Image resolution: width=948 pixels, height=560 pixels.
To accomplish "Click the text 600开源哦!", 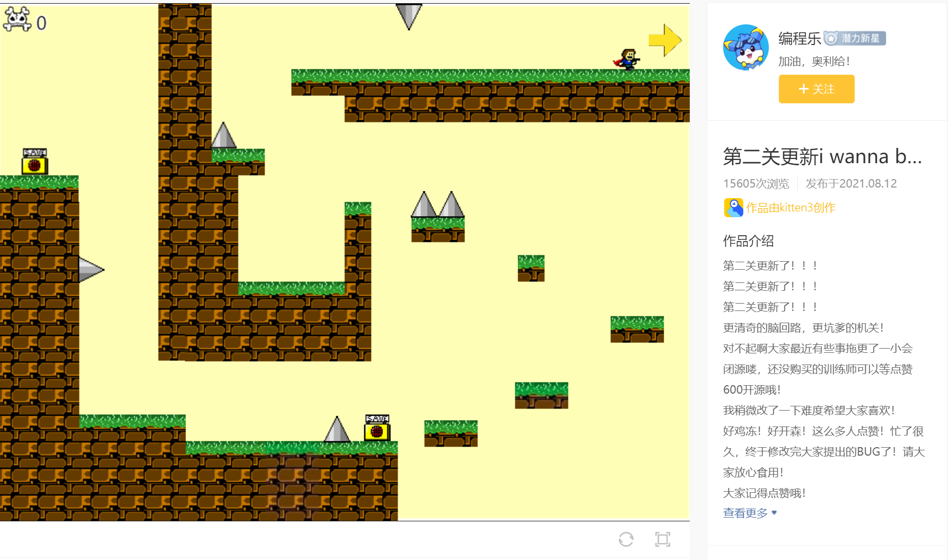I will tap(752, 390).
